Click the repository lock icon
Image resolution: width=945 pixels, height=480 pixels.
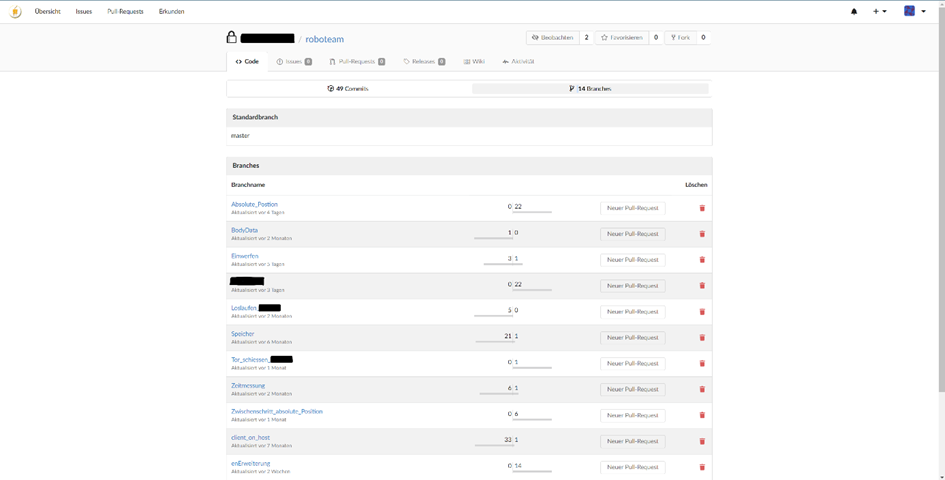point(231,37)
